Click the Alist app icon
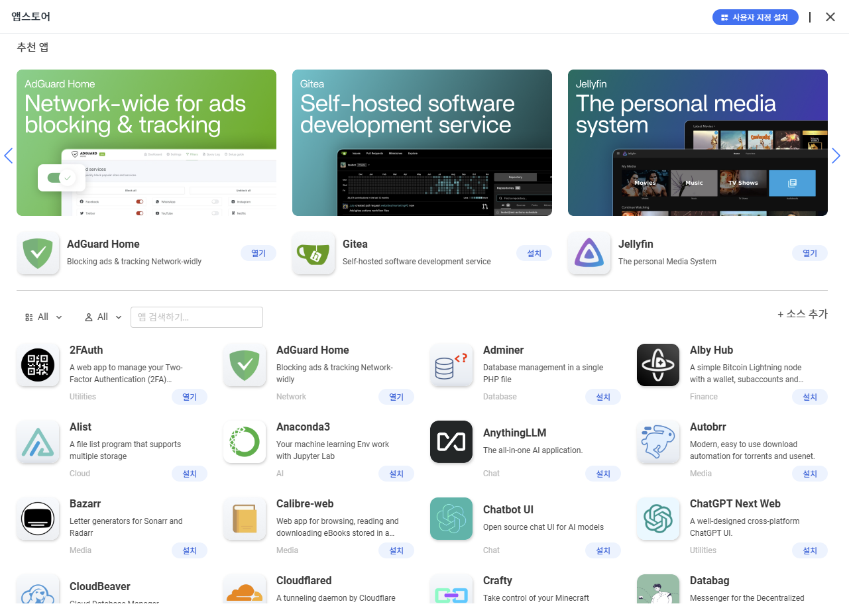 (38, 442)
